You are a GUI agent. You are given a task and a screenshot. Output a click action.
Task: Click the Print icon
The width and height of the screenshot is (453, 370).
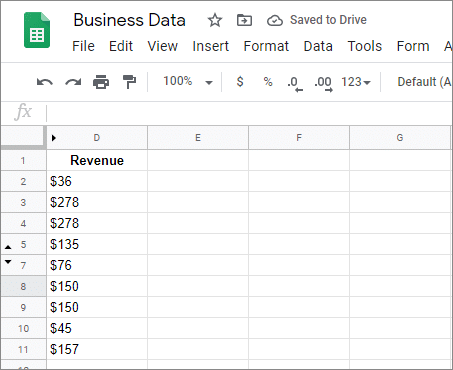pos(101,82)
